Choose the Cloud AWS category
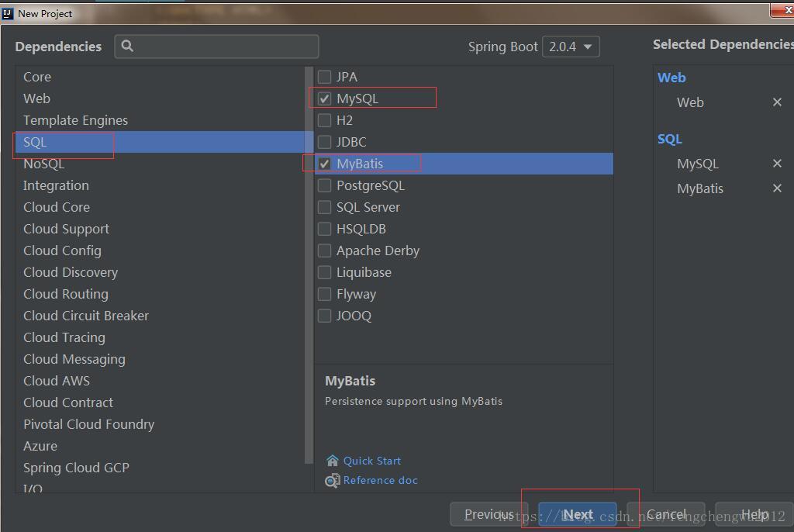794x532 pixels. (160, 381)
